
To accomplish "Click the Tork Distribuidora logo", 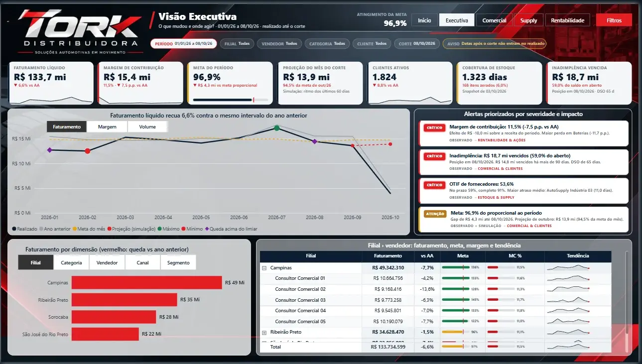I will (80, 32).
